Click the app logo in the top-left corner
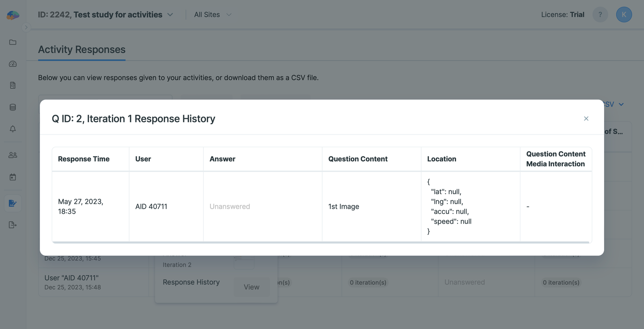The width and height of the screenshot is (644, 329). click(x=13, y=14)
